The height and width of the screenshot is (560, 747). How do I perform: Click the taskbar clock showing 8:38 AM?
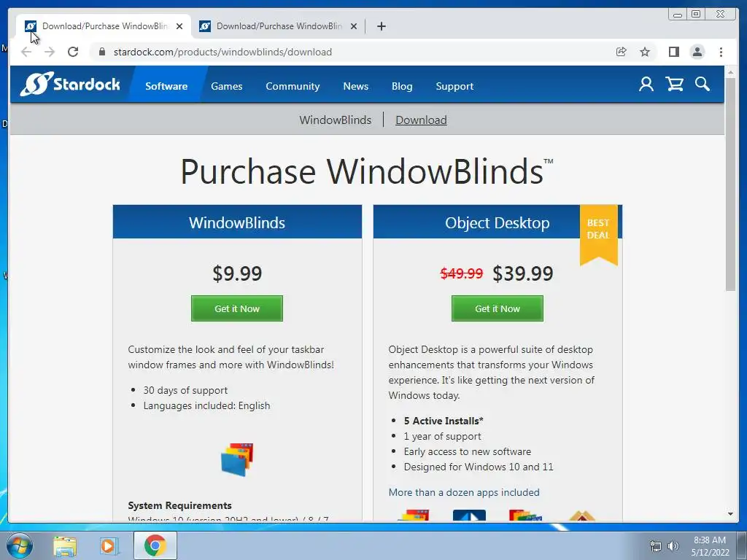click(710, 546)
